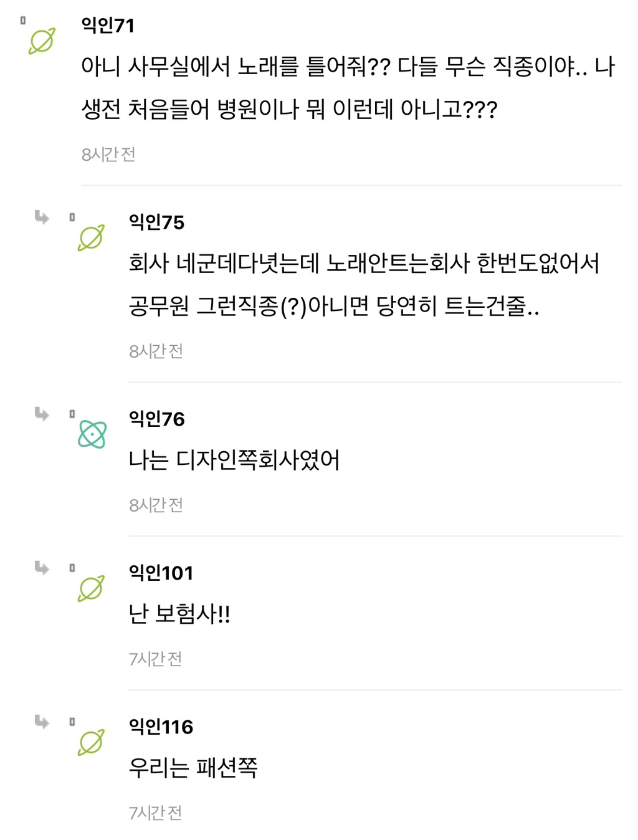Click the comment text '나는 디자인쪽회사였어'
Screen dimensions: 638x840
click(234, 461)
